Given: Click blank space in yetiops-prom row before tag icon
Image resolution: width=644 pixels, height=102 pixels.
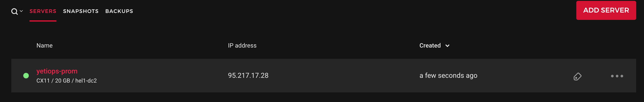Looking at the screenshot, I should click(525, 76).
